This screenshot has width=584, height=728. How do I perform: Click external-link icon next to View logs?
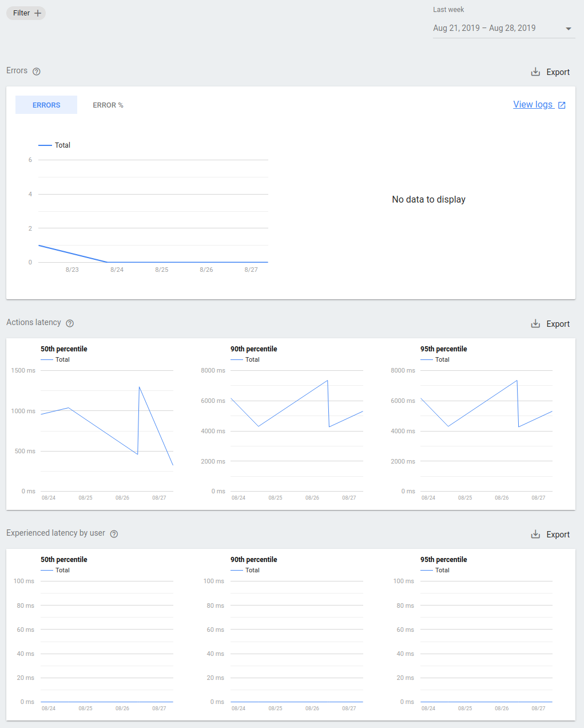pos(562,105)
